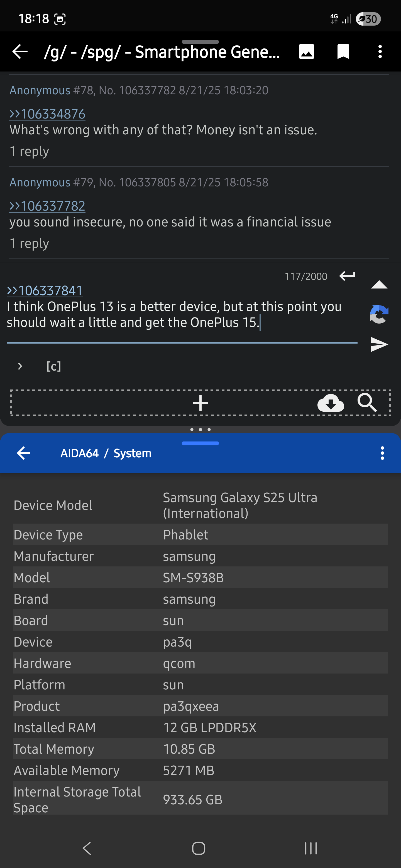Go back from AIDA64 System page
Image resolution: width=401 pixels, height=868 pixels.
pos(24,453)
